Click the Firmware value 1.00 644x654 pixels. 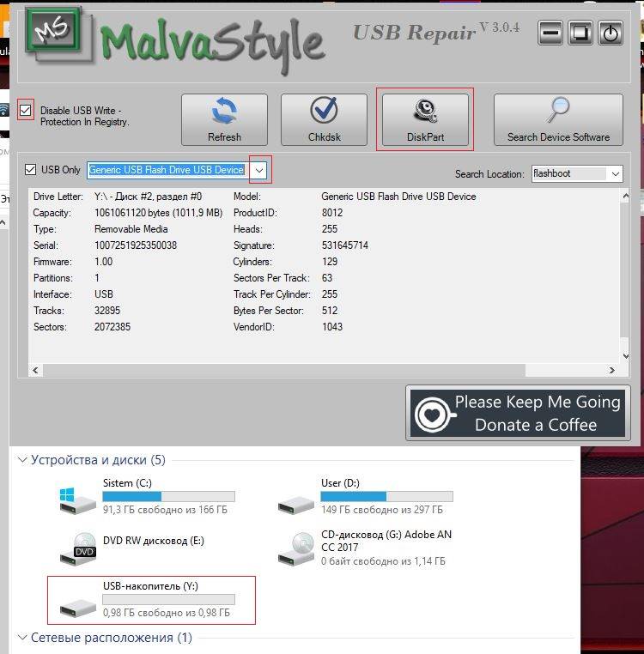click(x=103, y=262)
